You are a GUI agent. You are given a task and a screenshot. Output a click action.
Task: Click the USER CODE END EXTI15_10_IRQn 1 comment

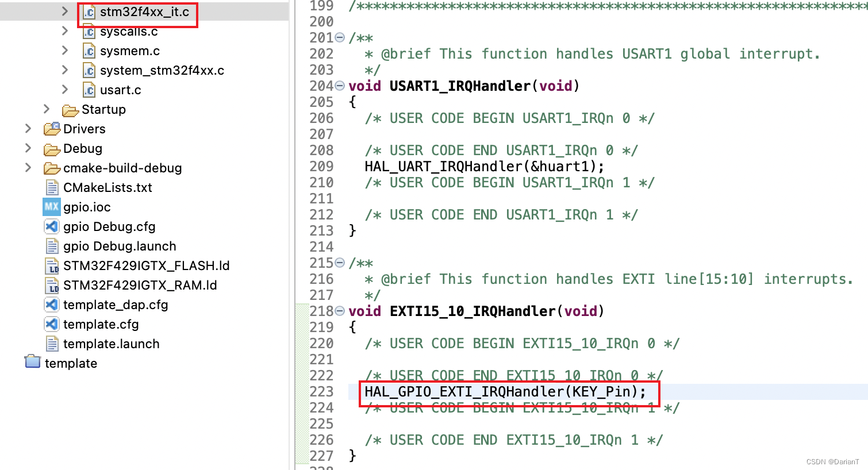pos(514,440)
